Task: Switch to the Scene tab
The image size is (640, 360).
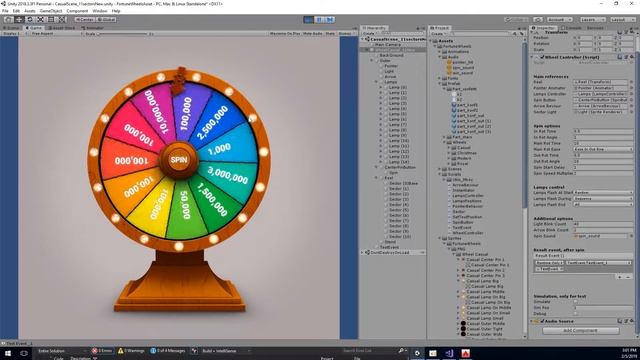Action: click(11, 28)
